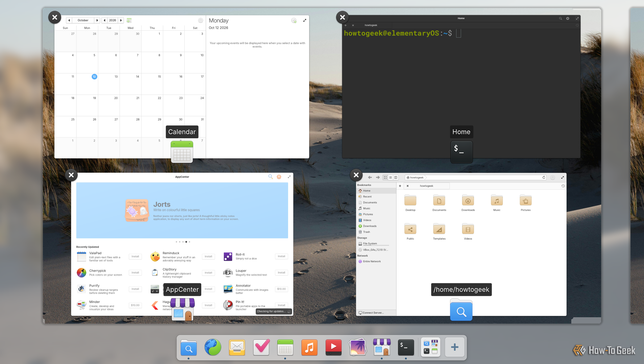Image resolution: width=644 pixels, height=364 pixels.
Task: Go to the previous month in Calendar
Action: [69, 20]
